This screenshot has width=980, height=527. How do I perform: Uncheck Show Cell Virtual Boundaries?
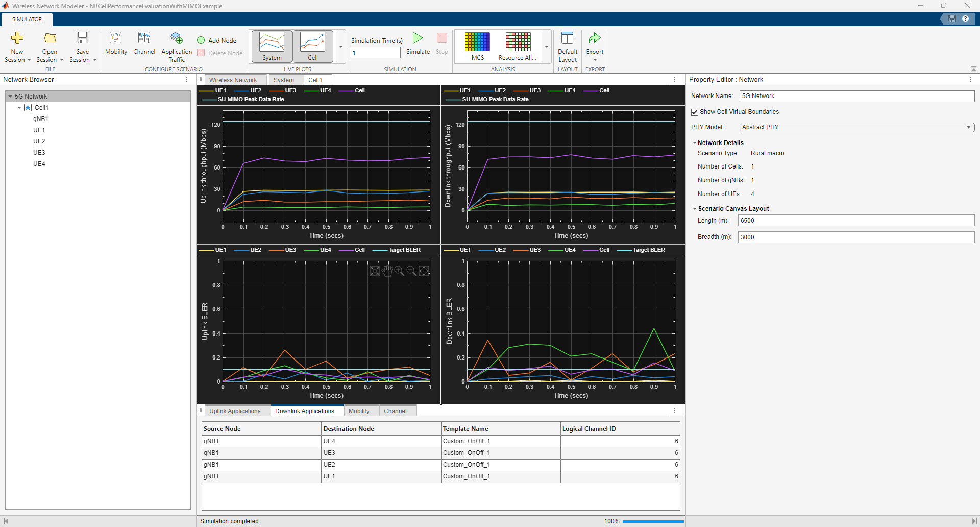coord(695,111)
